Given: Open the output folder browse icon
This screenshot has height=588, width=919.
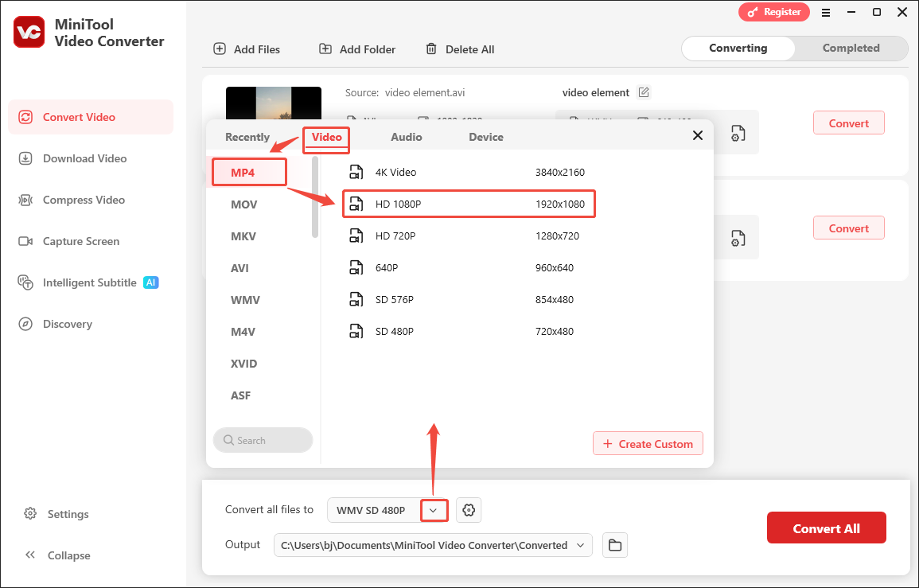Looking at the screenshot, I should pyautogui.click(x=614, y=545).
